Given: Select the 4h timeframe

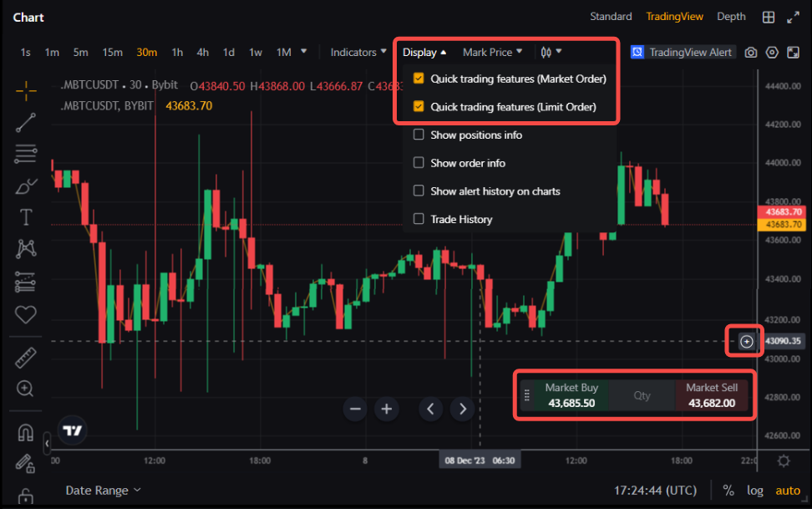Looking at the screenshot, I should tap(203, 52).
